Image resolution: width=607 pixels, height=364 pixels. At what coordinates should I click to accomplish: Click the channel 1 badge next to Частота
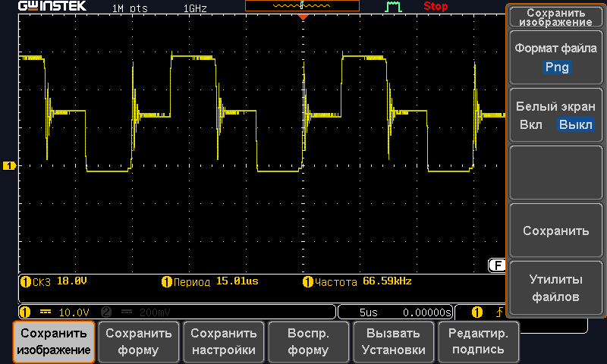point(308,281)
